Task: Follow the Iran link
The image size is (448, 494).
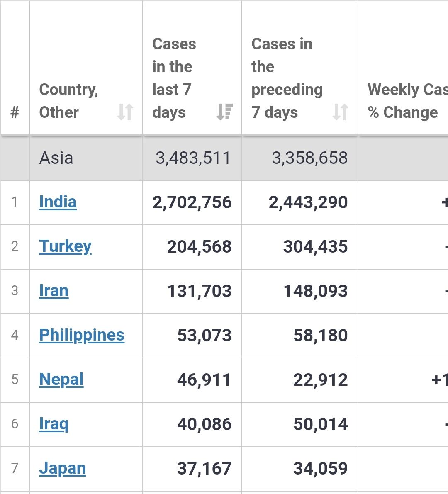Action: point(54,291)
